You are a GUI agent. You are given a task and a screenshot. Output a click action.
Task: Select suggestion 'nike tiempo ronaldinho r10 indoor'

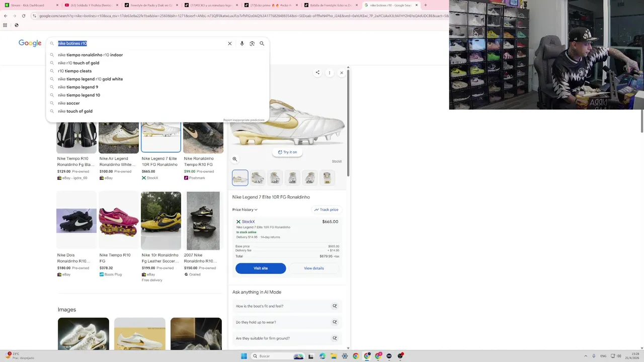pos(157,55)
